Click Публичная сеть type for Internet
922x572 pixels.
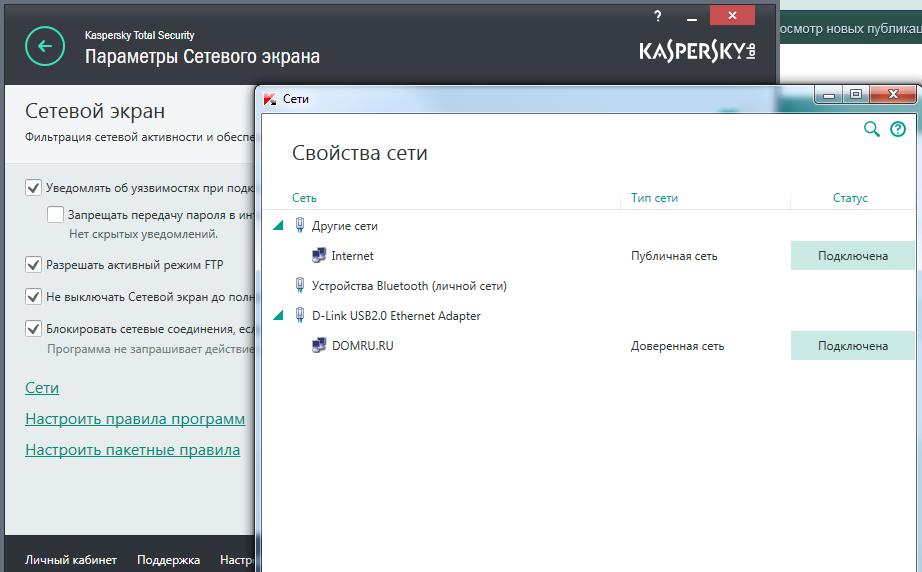point(674,256)
